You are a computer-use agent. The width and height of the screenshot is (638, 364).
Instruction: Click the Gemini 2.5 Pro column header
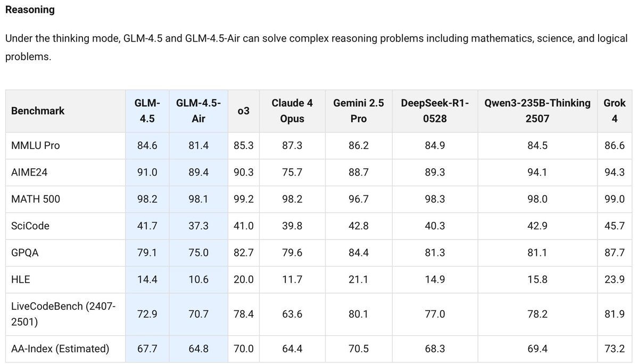(359, 111)
